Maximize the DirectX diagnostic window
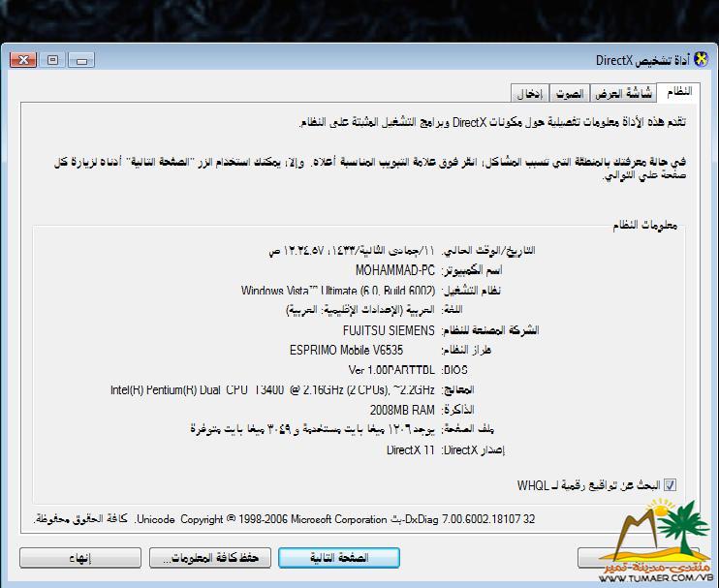The height and width of the screenshot is (588, 719). pyautogui.click(x=53, y=60)
